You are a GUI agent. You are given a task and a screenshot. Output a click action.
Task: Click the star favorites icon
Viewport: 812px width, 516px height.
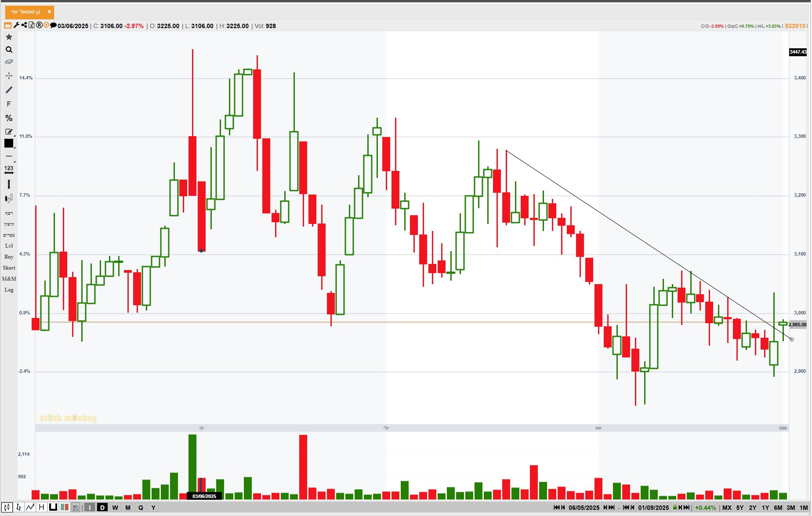(x=9, y=37)
